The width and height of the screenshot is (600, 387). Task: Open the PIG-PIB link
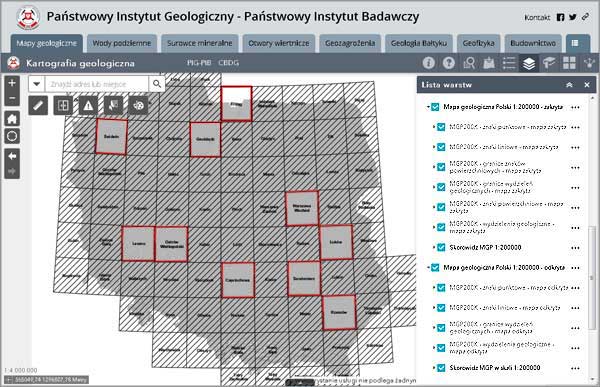pyautogui.click(x=199, y=63)
